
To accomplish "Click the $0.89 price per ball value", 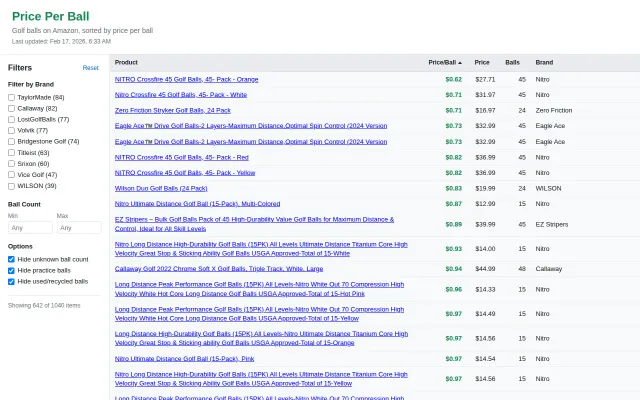I will click(x=453, y=224).
